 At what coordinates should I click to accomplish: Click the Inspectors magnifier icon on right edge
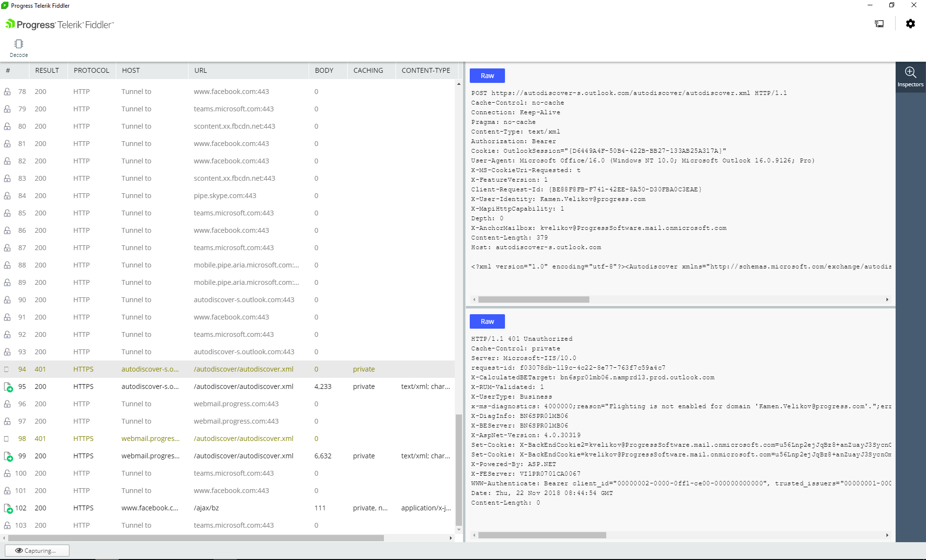pos(911,72)
